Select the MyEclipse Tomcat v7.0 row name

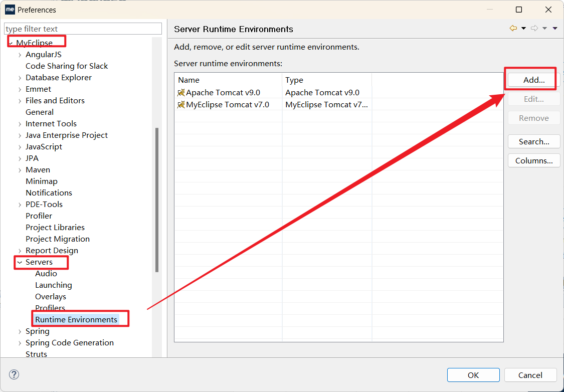[228, 105]
